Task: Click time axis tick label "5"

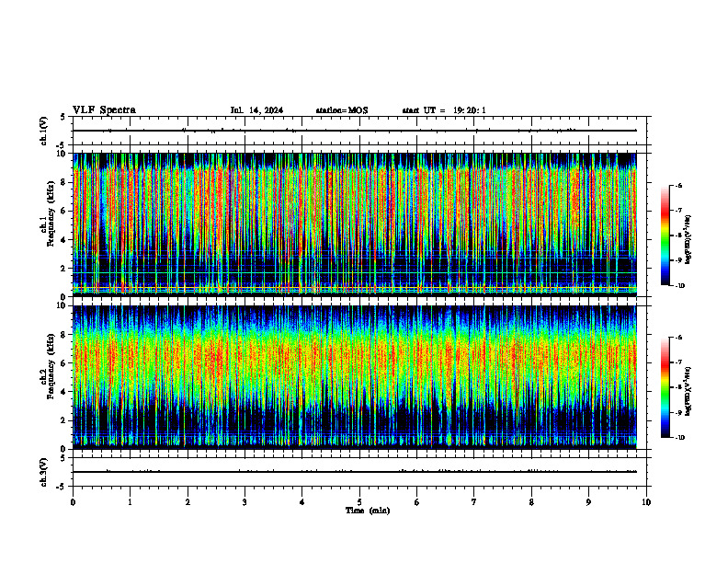Action: [x=359, y=502]
